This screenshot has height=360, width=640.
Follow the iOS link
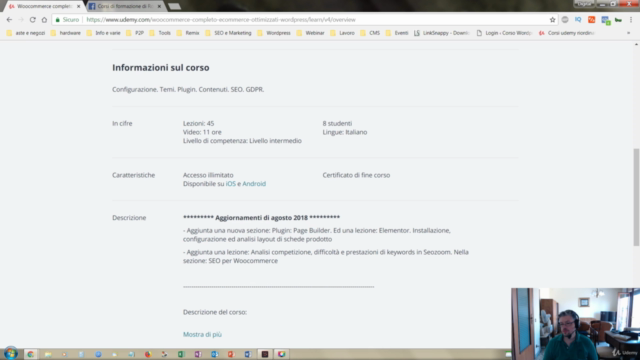coord(231,184)
